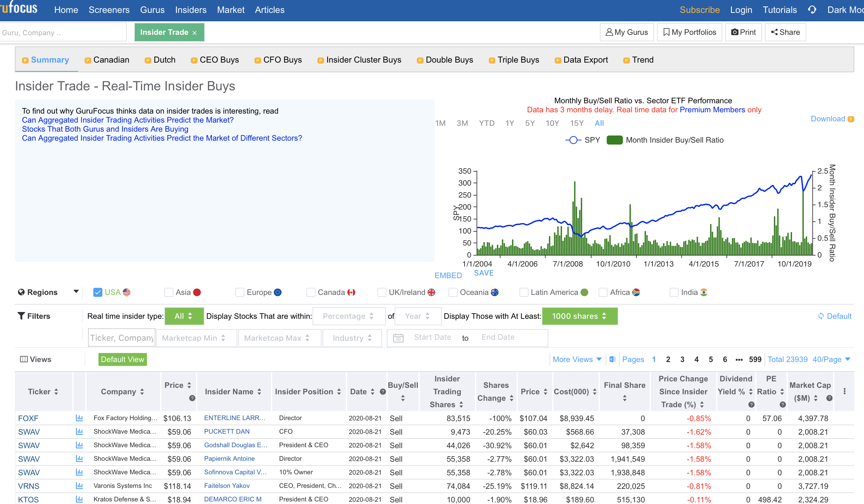Uncheck the USA region checkbox
The height and width of the screenshot is (504, 864).
point(98,292)
